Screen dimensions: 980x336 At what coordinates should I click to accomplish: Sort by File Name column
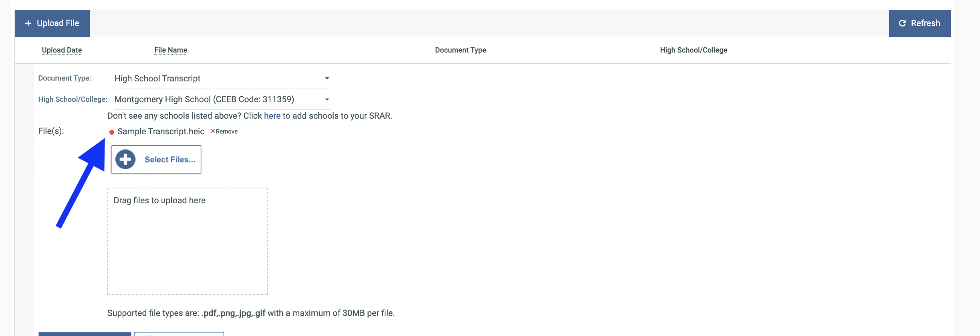pyautogui.click(x=171, y=50)
